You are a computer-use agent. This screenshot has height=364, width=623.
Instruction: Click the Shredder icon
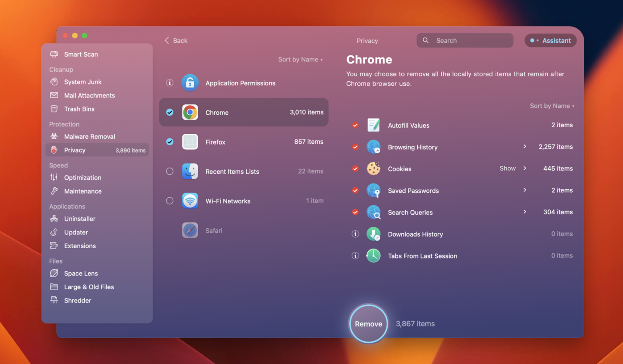pos(54,300)
